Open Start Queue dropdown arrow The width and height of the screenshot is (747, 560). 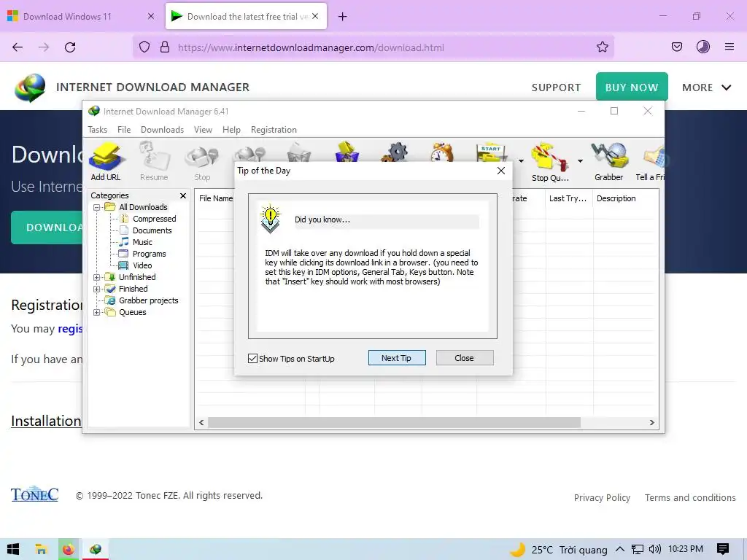tap(521, 161)
